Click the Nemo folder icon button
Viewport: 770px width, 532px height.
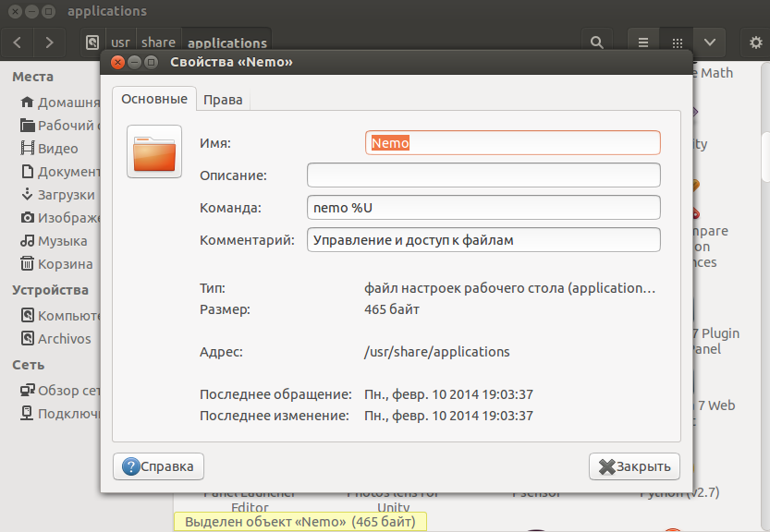pos(154,151)
